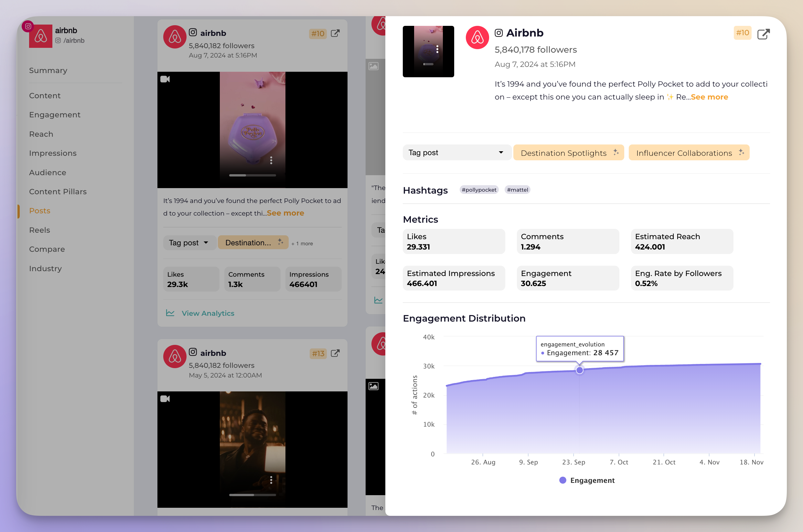Select Audience in sidebar
Viewport: 803px width, 532px height.
(48, 172)
